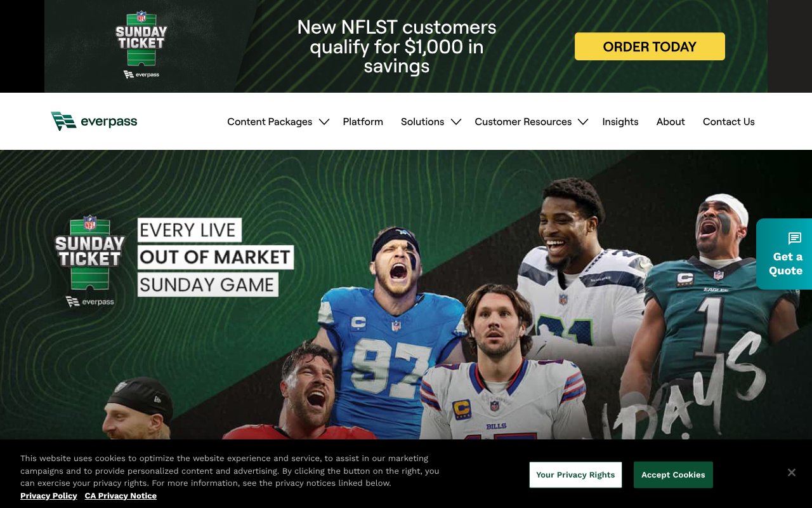This screenshot has width=812, height=508.
Task: Open the CA Privacy Notice link
Action: (x=121, y=495)
